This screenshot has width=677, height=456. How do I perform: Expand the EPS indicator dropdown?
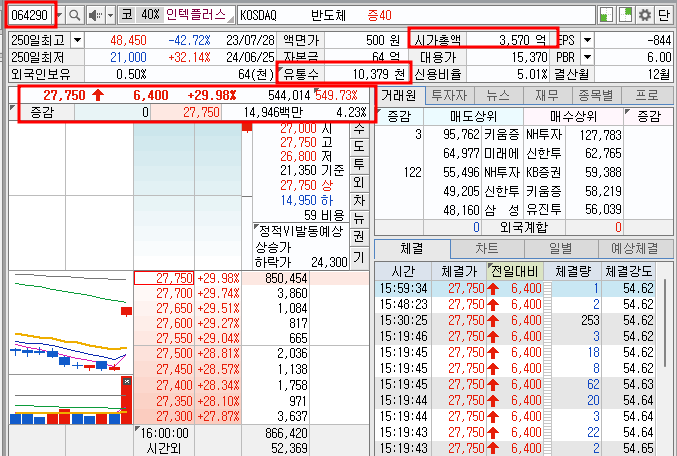point(587,40)
